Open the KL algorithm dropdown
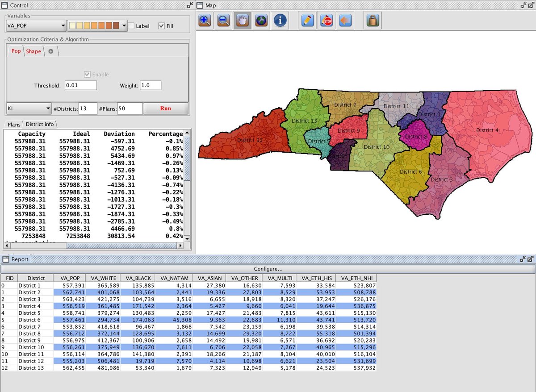This screenshot has height=392, width=536. 29,108
